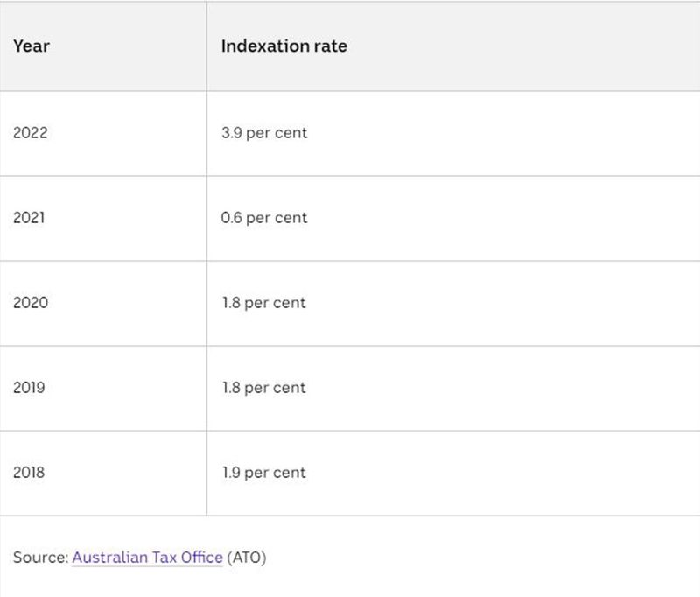Click 'per cent' text in the 2022 row
This screenshot has width=700, height=597.
pos(276,133)
